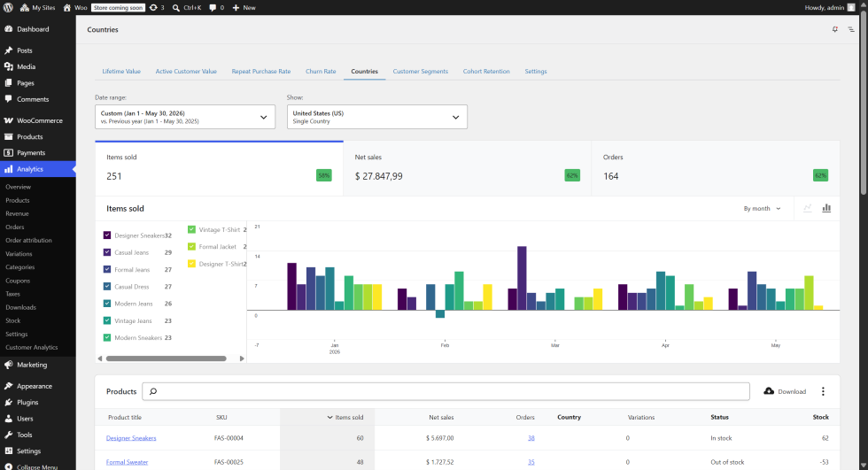This screenshot has width=868, height=470.
Task: Switch chart to bar chart view icon
Action: [825, 209]
